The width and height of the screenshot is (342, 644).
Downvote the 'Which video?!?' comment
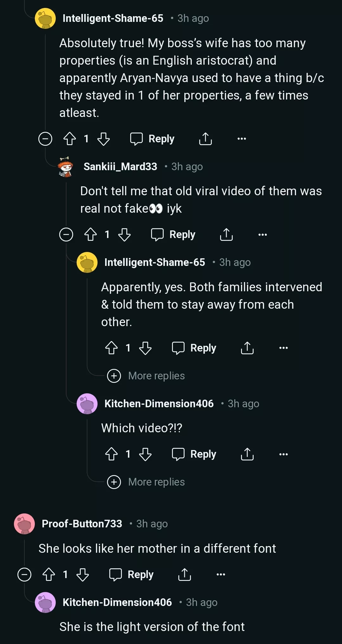pyautogui.click(x=145, y=454)
